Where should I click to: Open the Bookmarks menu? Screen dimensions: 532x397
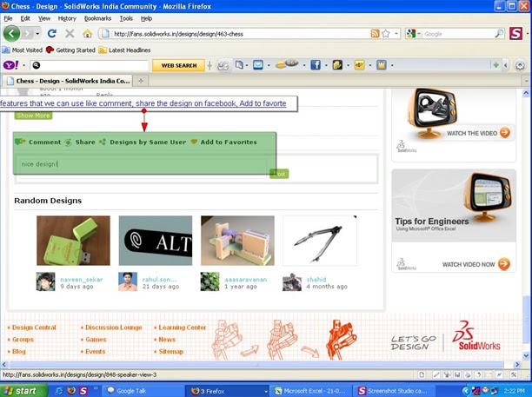[x=97, y=18]
